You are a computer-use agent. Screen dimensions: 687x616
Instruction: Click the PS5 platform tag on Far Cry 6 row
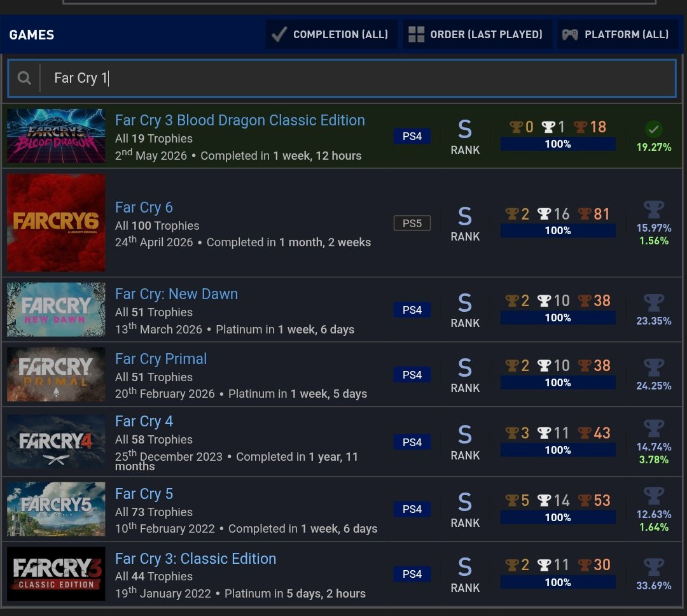click(412, 223)
